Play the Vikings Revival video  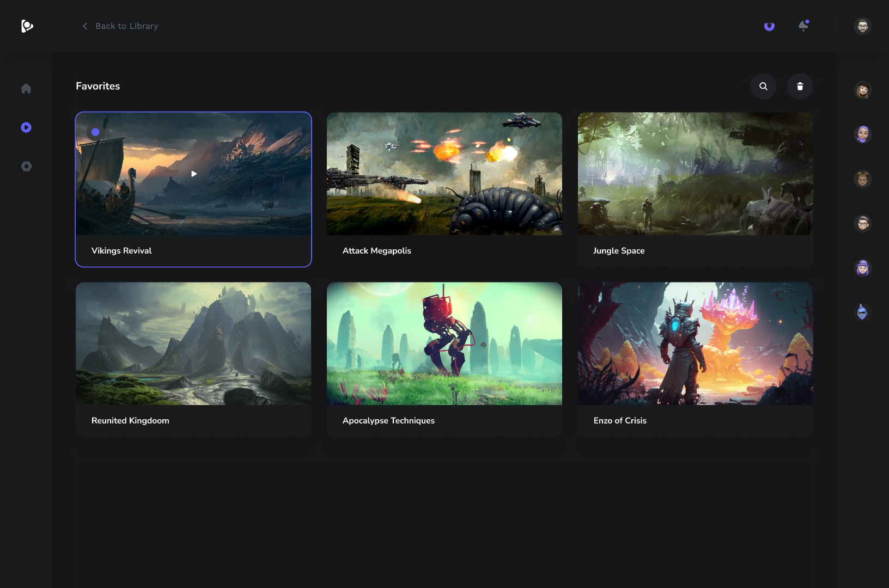(193, 174)
